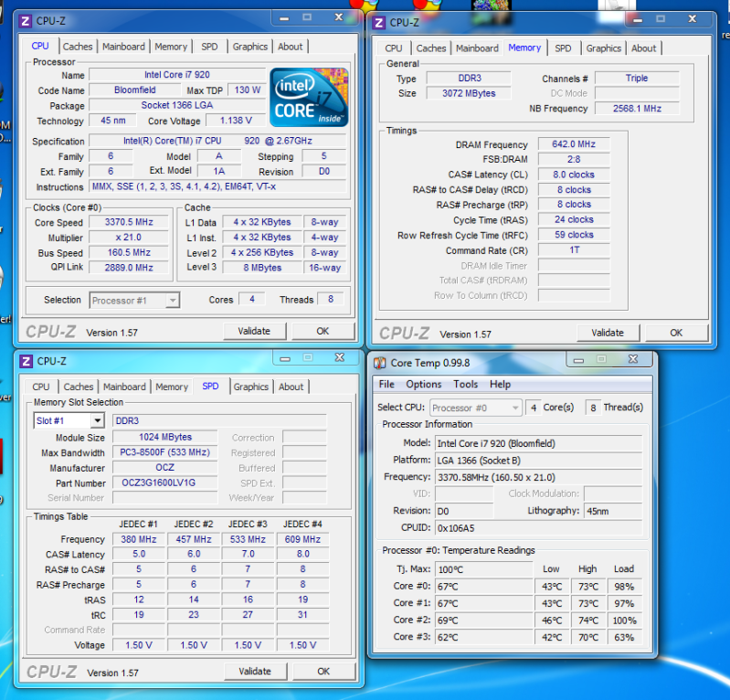The height and width of the screenshot is (700, 730).
Task: Minimize the SPD CPU-Z window
Action: [x=285, y=357]
